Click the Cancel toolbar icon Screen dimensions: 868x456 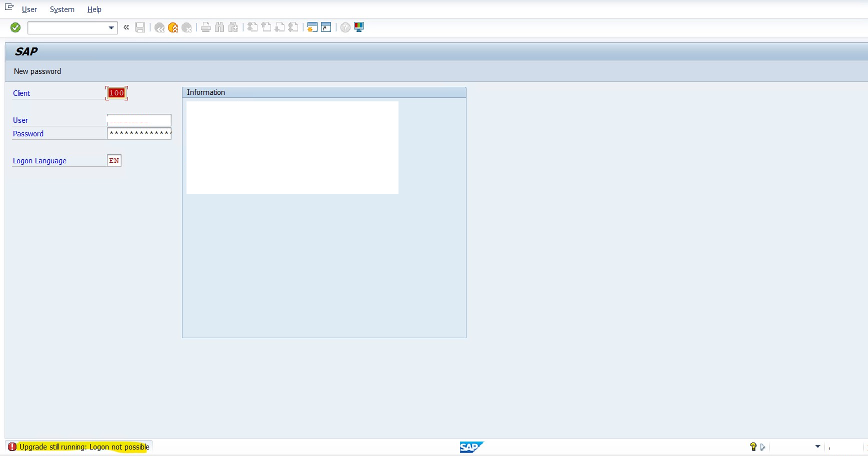click(187, 27)
